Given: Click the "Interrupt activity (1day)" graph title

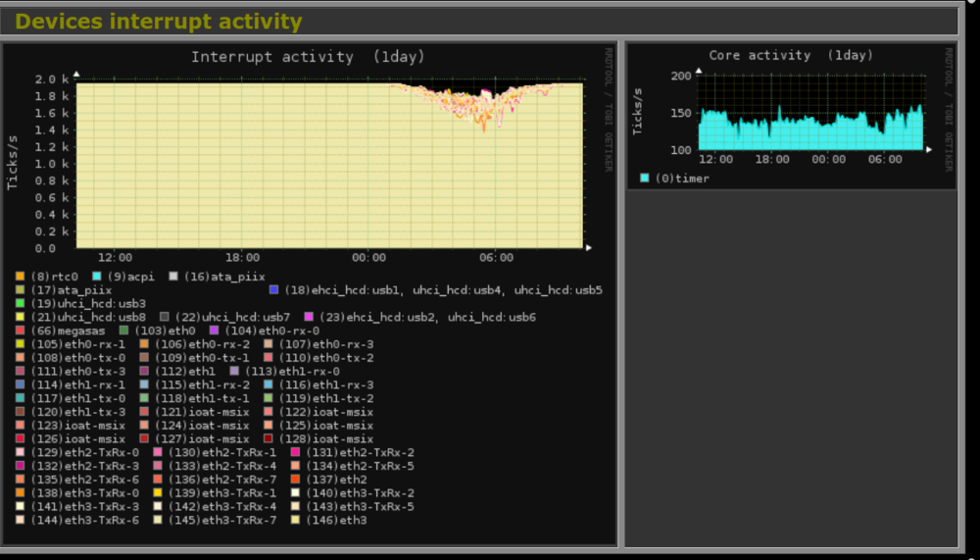Looking at the screenshot, I should [x=308, y=57].
